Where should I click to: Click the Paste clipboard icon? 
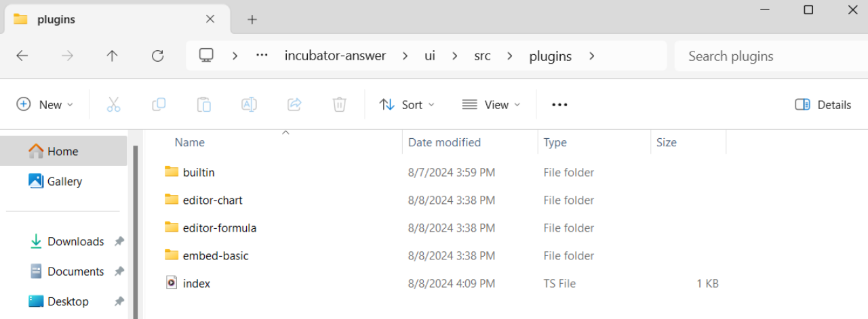[x=203, y=104]
